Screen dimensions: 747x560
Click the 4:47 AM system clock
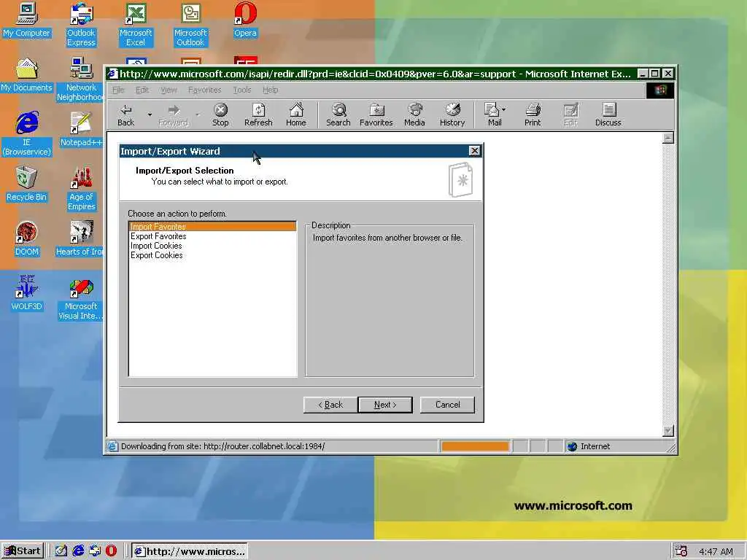pos(716,551)
